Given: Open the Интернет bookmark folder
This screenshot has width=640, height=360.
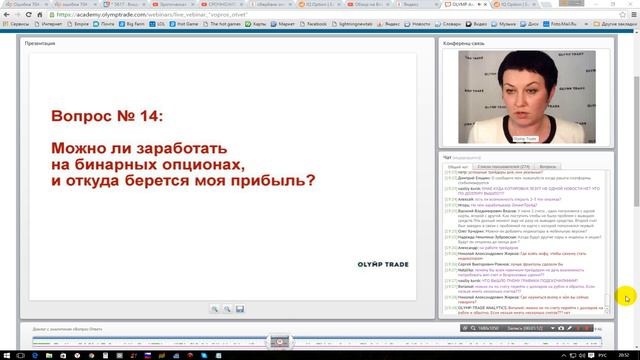Looking at the screenshot, I should tap(48, 24).
